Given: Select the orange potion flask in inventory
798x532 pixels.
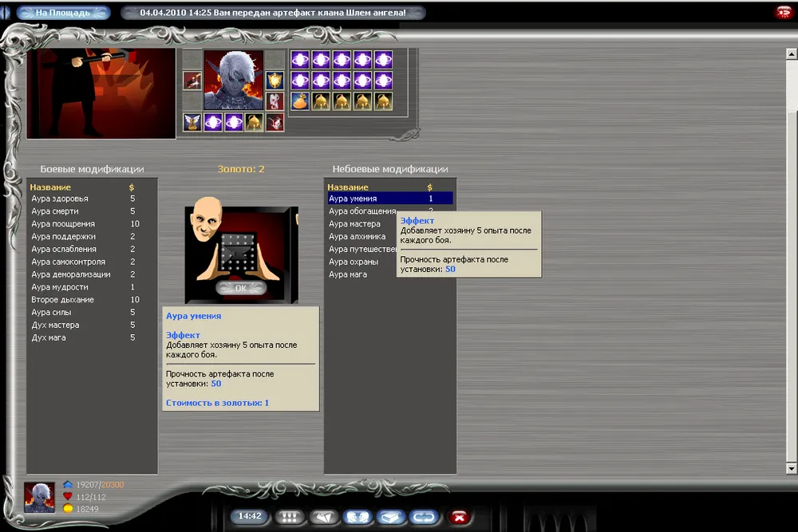Looking at the screenshot, I should pos(300,101).
